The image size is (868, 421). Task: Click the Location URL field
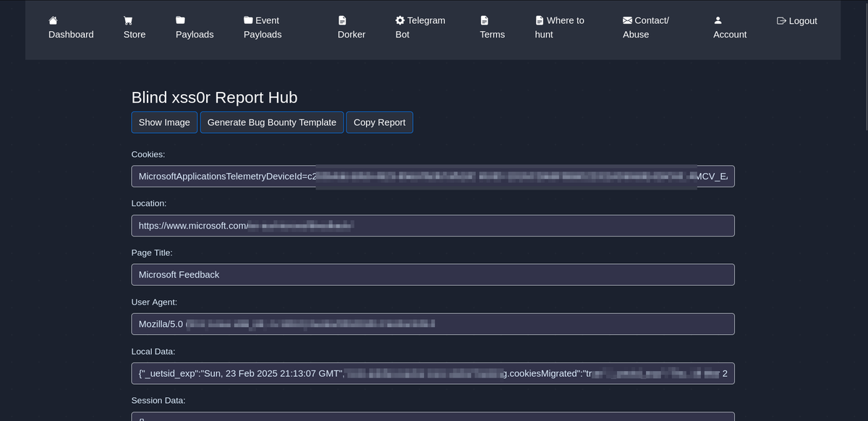pyautogui.click(x=433, y=226)
